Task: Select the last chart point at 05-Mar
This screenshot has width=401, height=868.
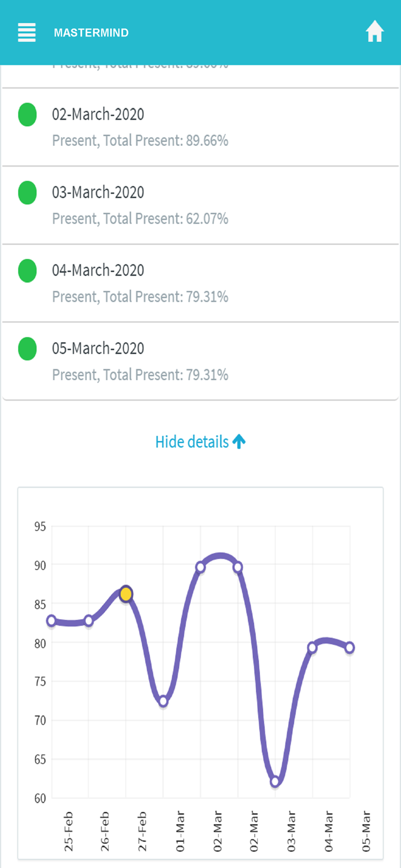Action: pyautogui.click(x=350, y=648)
